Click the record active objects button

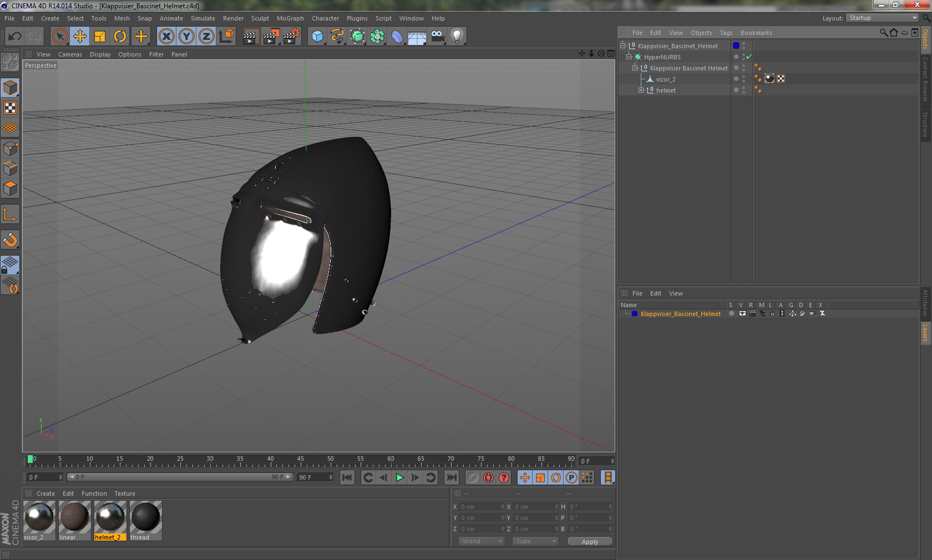pyautogui.click(x=473, y=477)
